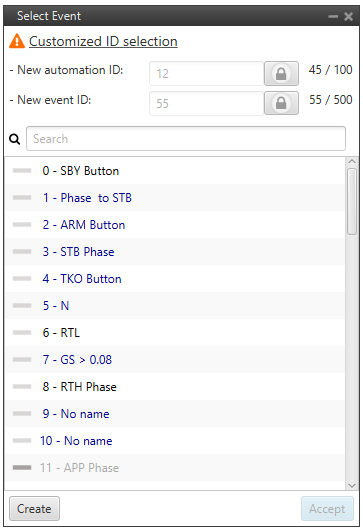Select the 8 - RTH Phase event
Screen dimensions: 363x531
pos(175,387)
